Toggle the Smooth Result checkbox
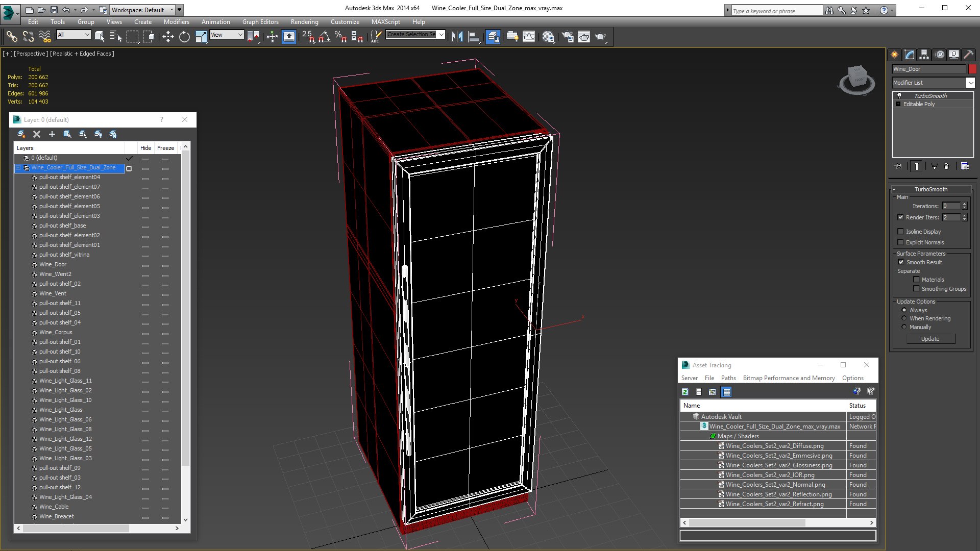The width and height of the screenshot is (980, 551). (901, 262)
